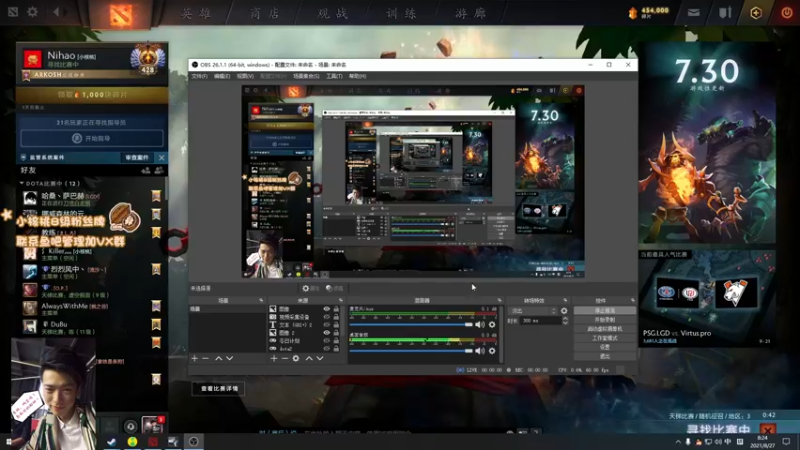Open OBS 设置 settings button
The width and height of the screenshot is (800, 450).
click(x=605, y=347)
